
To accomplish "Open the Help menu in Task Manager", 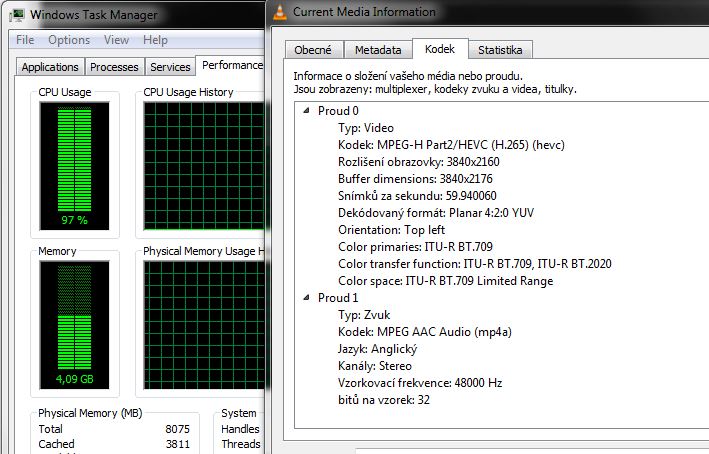I will point(155,40).
